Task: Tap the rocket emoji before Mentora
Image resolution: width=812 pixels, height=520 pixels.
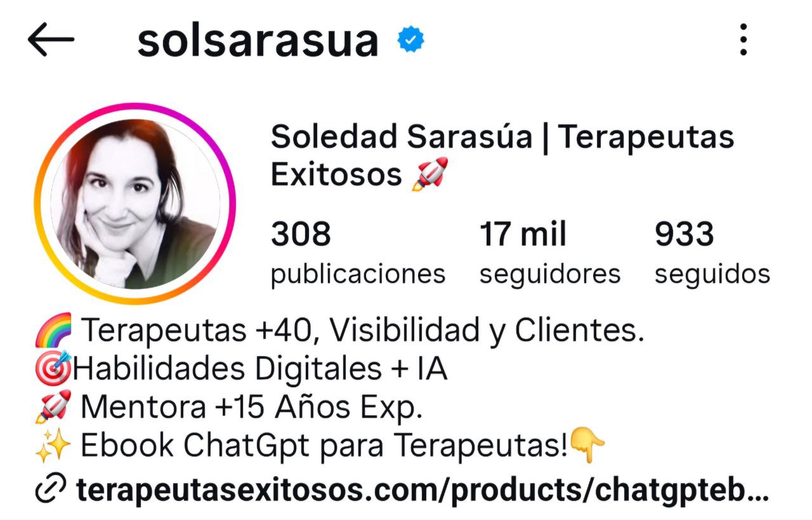Action: [53, 408]
